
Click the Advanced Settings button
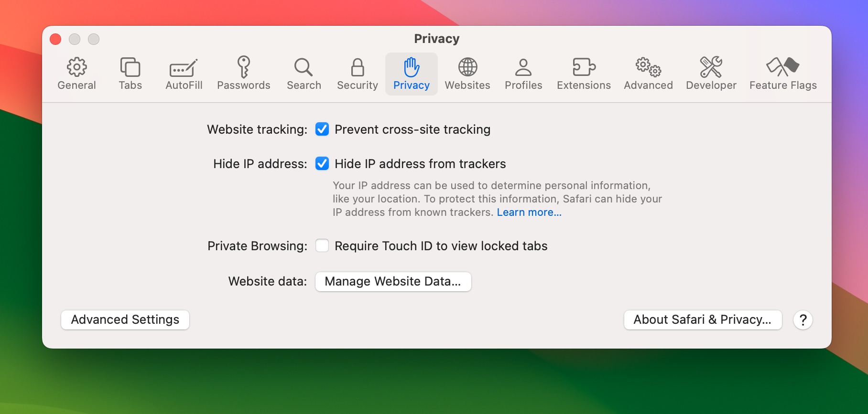point(125,320)
